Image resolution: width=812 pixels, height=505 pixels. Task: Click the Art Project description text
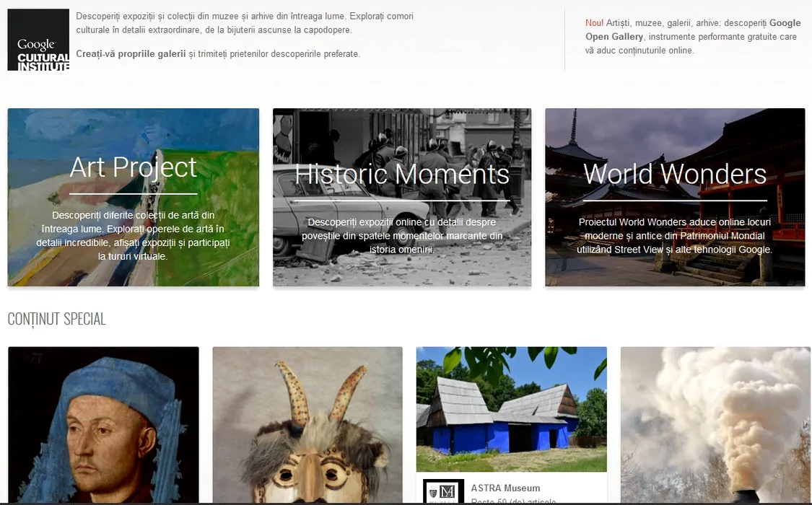(x=134, y=236)
